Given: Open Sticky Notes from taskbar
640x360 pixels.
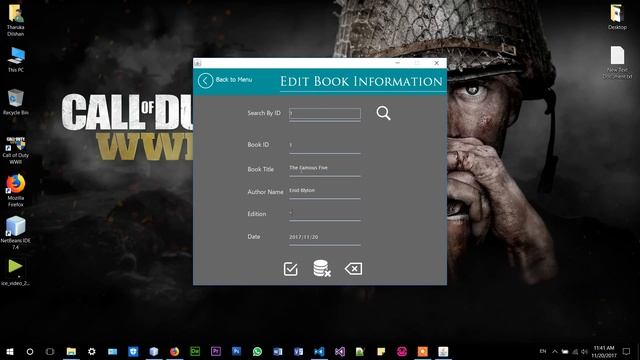Looking at the screenshot, I should click(381, 351).
